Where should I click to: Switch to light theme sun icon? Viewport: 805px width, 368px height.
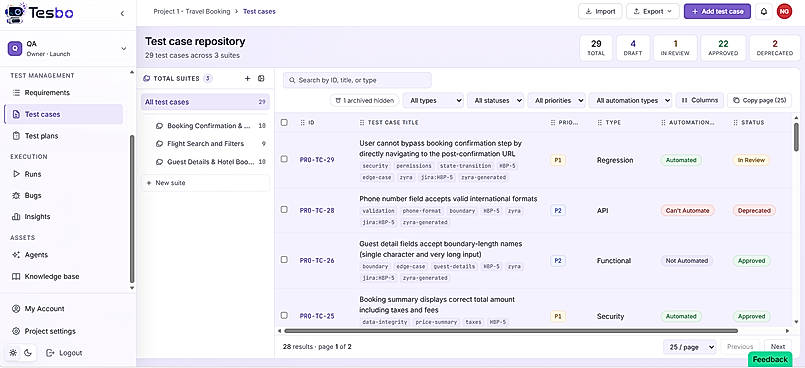click(x=13, y=353)
